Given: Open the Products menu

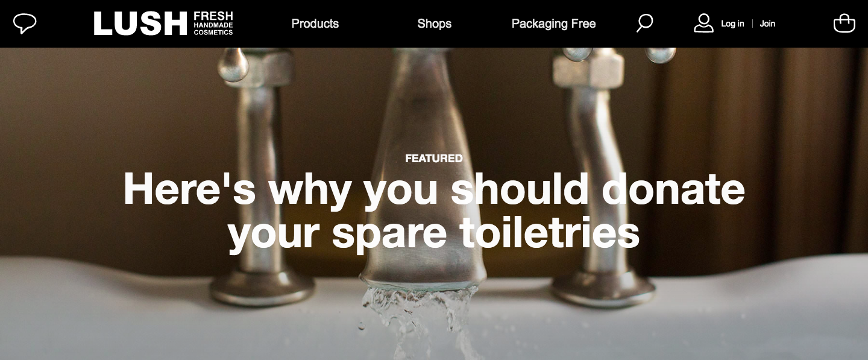Looking at the screenshot, I should (315, 24).
